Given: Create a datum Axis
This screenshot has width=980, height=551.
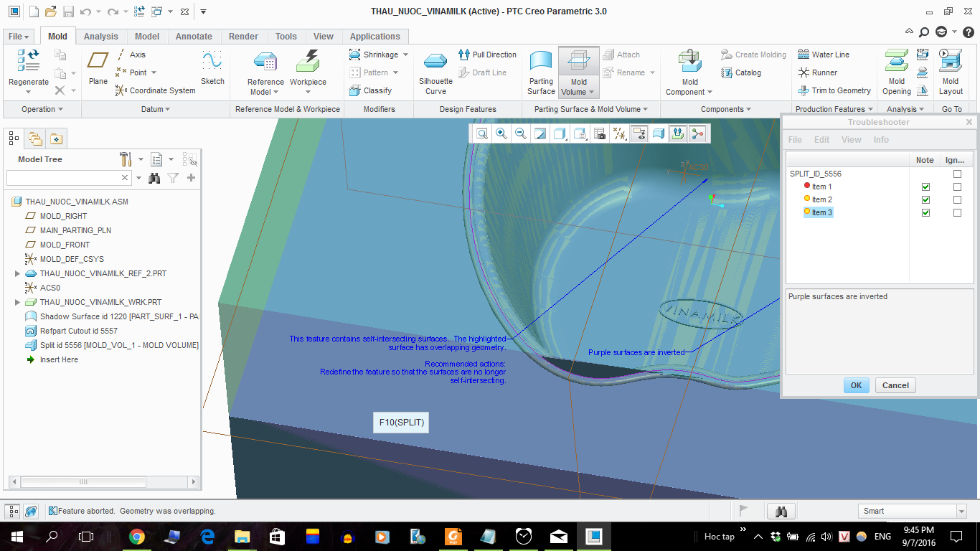Looking at the screenshot, I should [x=131, y=55].
